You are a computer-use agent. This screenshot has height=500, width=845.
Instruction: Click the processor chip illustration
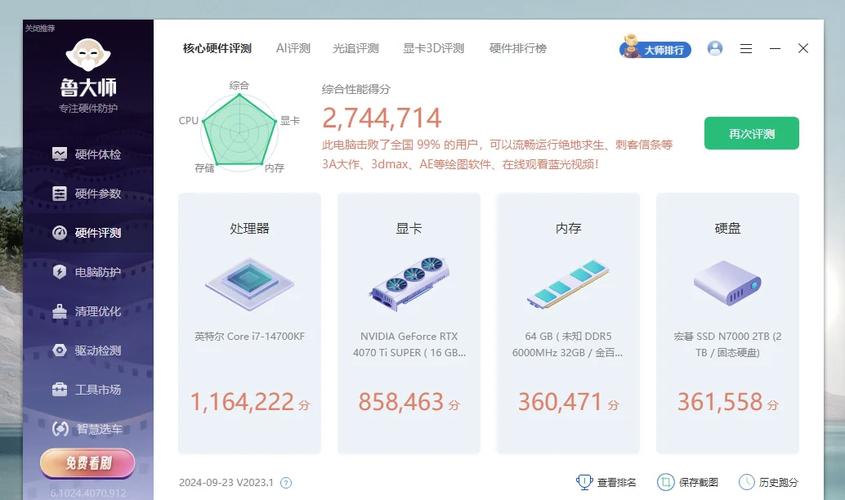[250, 283]
